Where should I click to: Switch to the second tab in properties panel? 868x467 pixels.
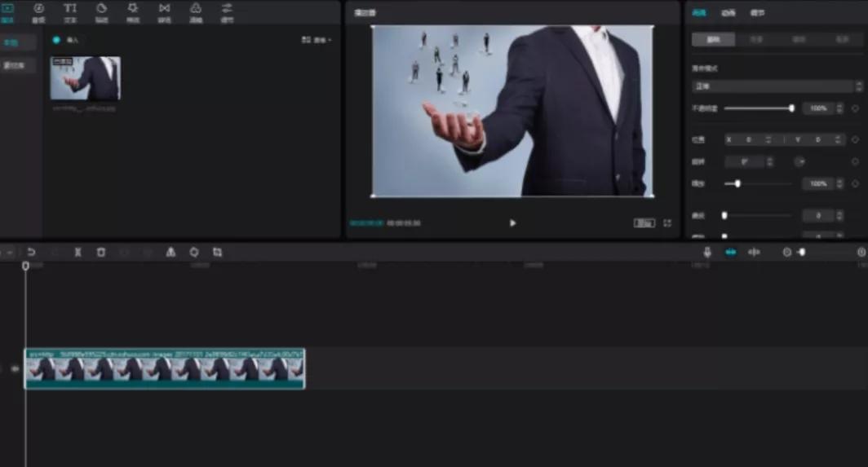click(728, 13)
